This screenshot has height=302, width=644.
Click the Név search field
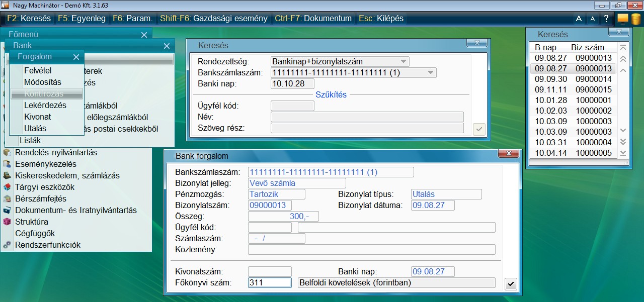(367, 117)
